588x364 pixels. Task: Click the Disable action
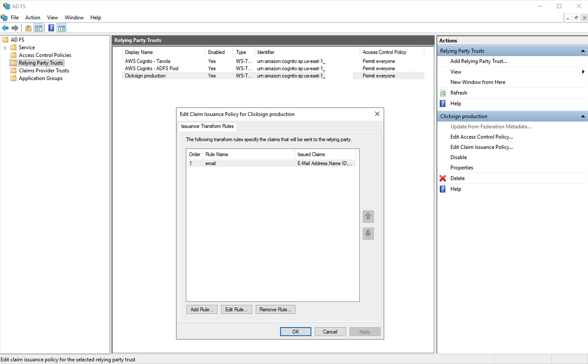click(459, 157)
